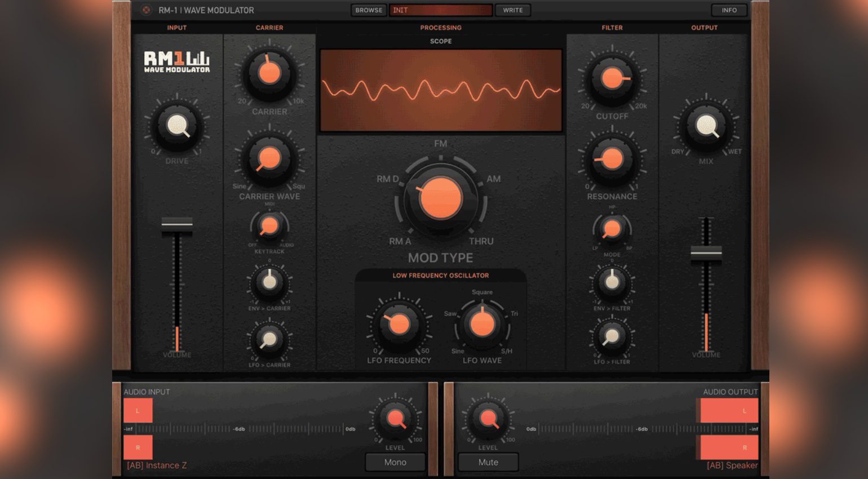Click the Sine LFO wave label

(x=458, y=351)
